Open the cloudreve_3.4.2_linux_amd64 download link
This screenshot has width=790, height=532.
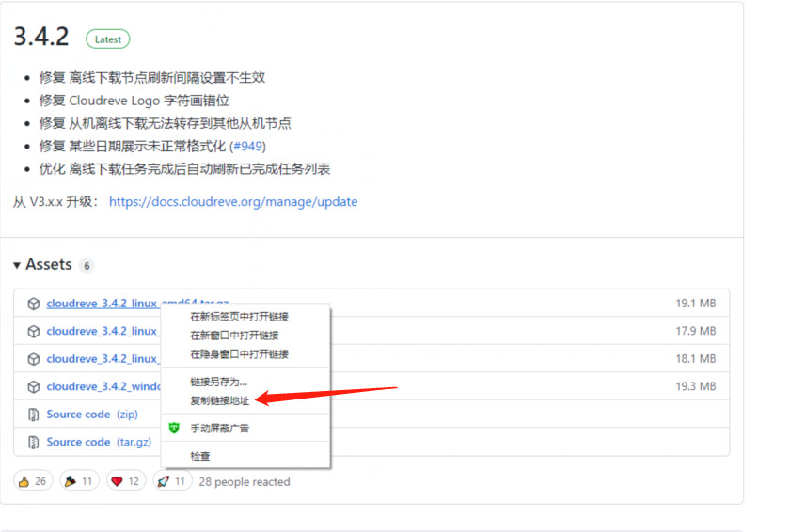(x=103, y=304)
